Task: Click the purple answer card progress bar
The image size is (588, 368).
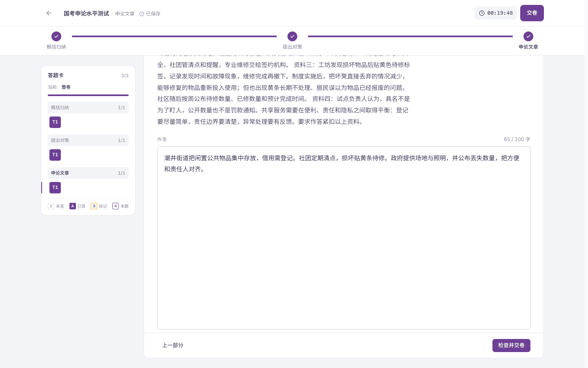Action: pos(88,95)
